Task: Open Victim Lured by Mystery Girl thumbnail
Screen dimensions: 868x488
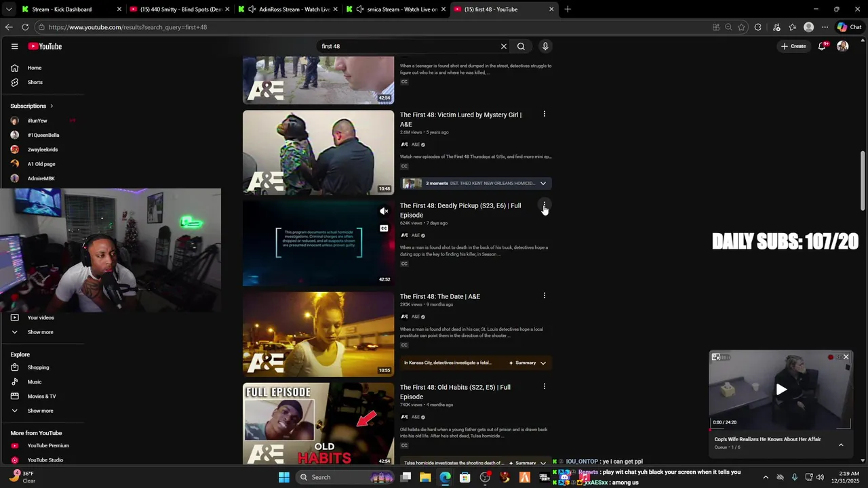Action: coord(318,152)
